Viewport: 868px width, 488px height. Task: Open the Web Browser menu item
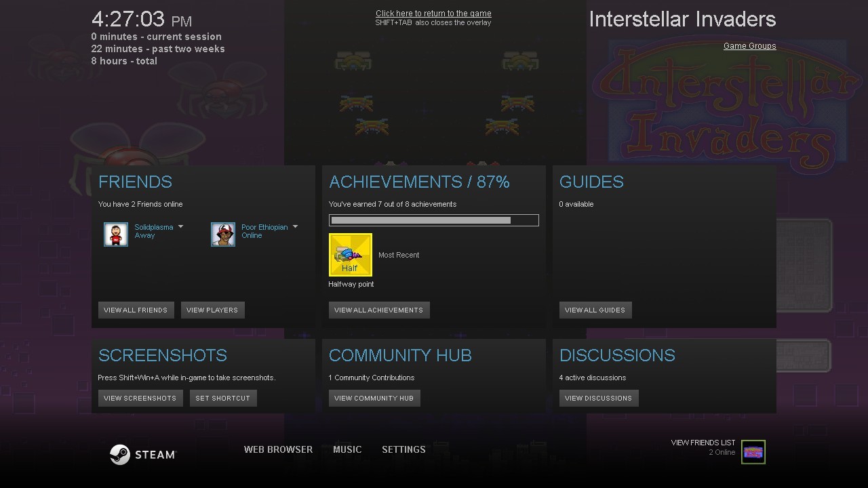278,449
